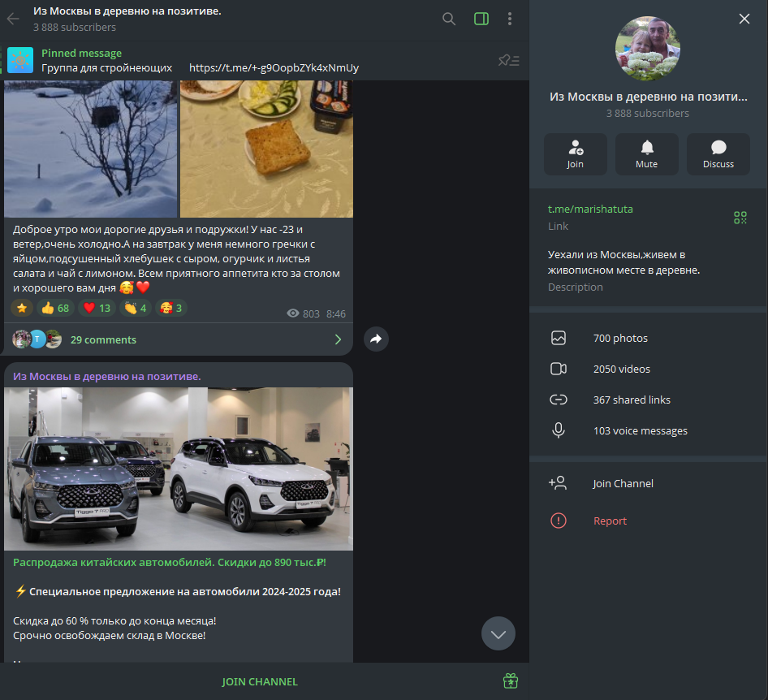Jump to bottom with the down arrow button
The width and height of the screenshot is (768, 700).
point(498,633)
